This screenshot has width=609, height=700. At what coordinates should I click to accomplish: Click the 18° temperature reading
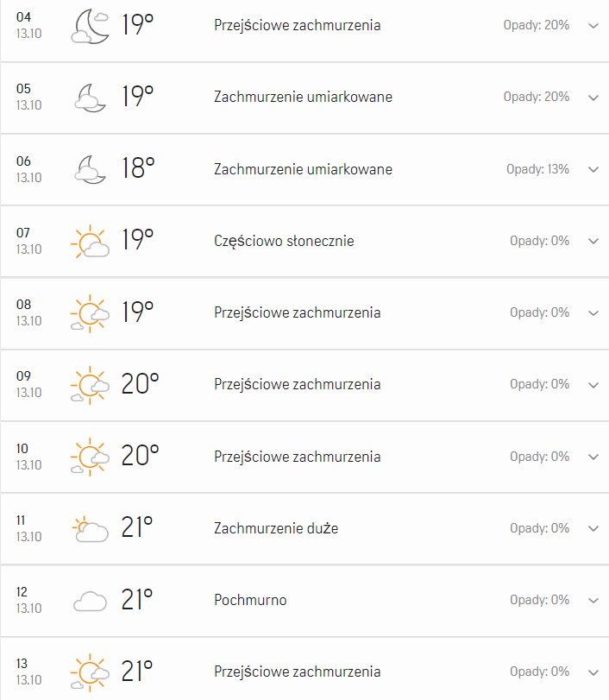click(x=138, y=168)
